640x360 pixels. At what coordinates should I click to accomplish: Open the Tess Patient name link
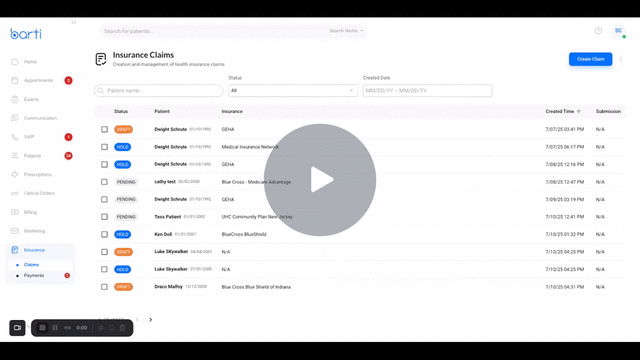(167, 217)
